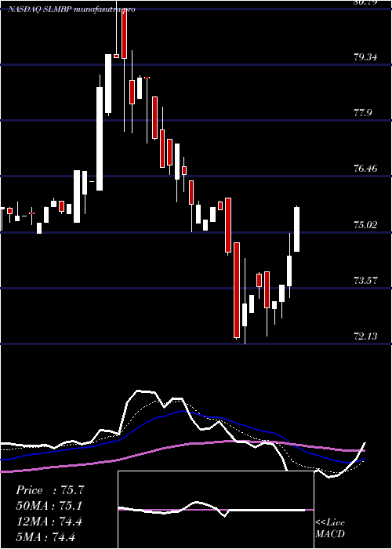
Task: Click the 50MA : 75.1 readout
Action: pos(49,506)
